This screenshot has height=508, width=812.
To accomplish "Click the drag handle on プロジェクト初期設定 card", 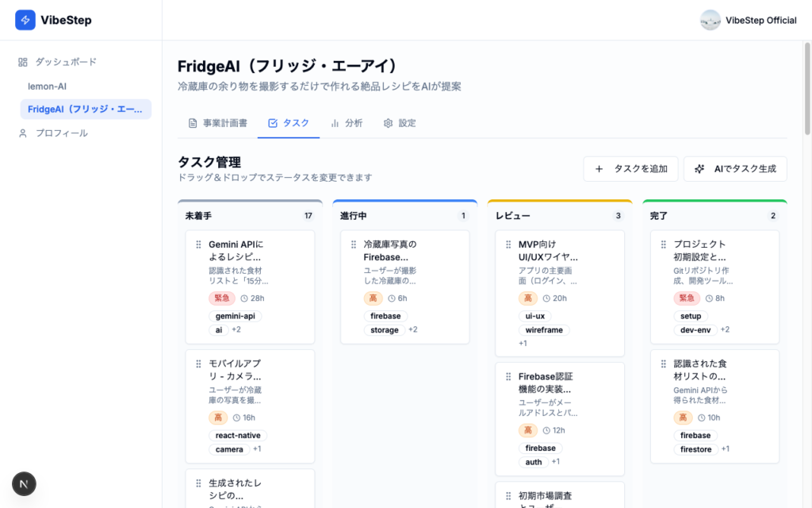I will [663, 244].
